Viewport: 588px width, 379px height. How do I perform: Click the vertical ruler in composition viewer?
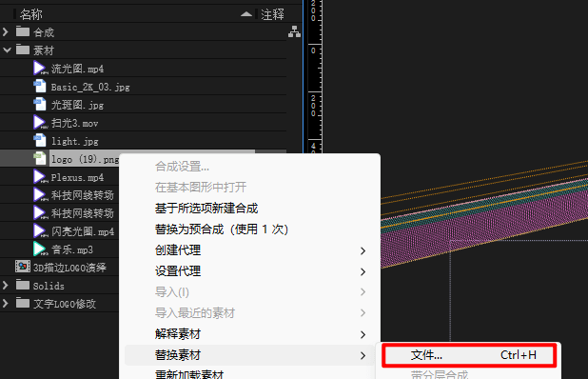315,76
